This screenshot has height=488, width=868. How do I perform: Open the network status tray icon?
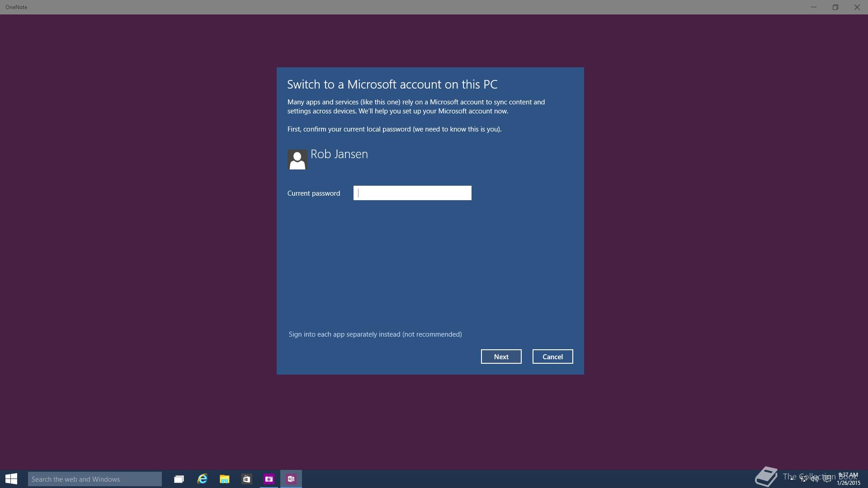804,479
